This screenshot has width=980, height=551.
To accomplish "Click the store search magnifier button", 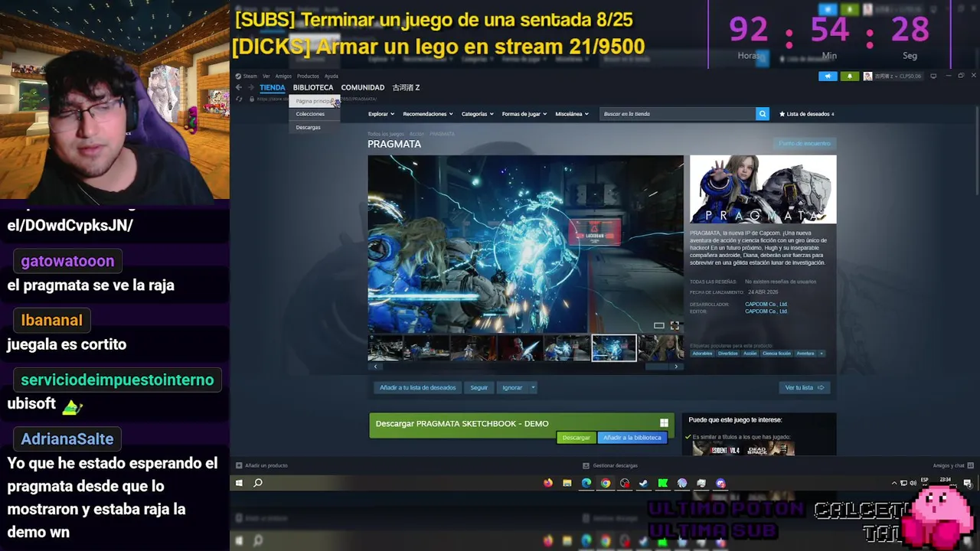I will [762, 114].
